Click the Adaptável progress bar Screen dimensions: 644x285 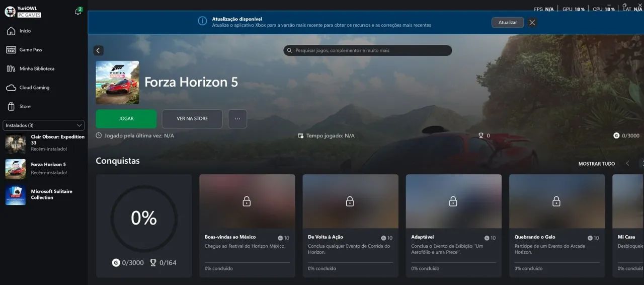point(454,262)
